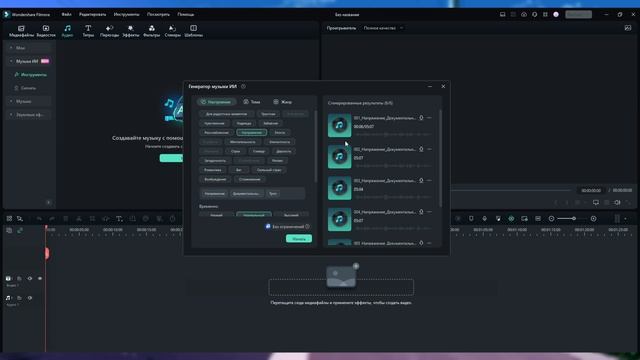The height and width of the screenshot is (360, 640).
Task: Open the Титры text panel
Action: point(88,31)
